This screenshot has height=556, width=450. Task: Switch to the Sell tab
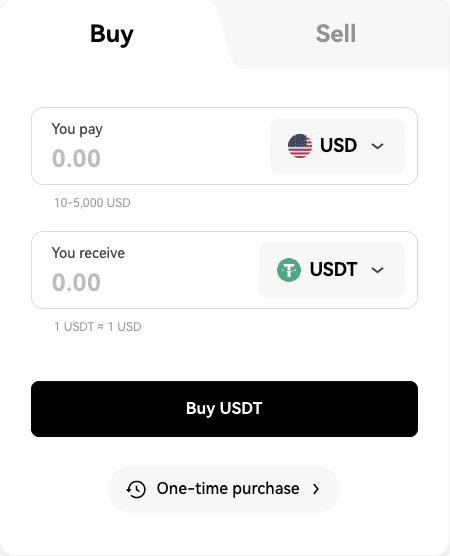[x=335, y=34]
